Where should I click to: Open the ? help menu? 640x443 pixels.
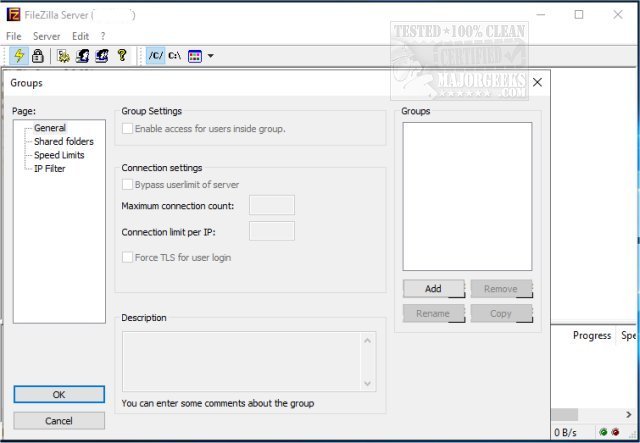(x=103, y=36)
